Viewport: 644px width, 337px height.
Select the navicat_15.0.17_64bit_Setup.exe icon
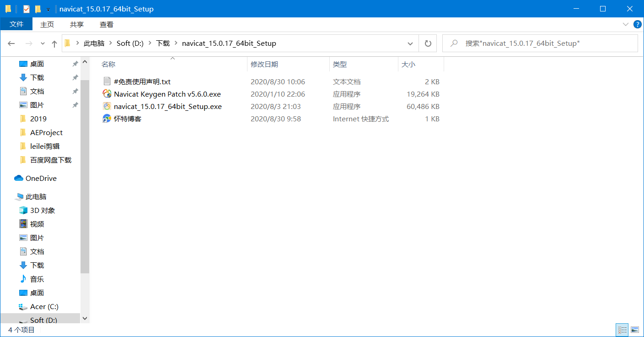click(107, 106)
